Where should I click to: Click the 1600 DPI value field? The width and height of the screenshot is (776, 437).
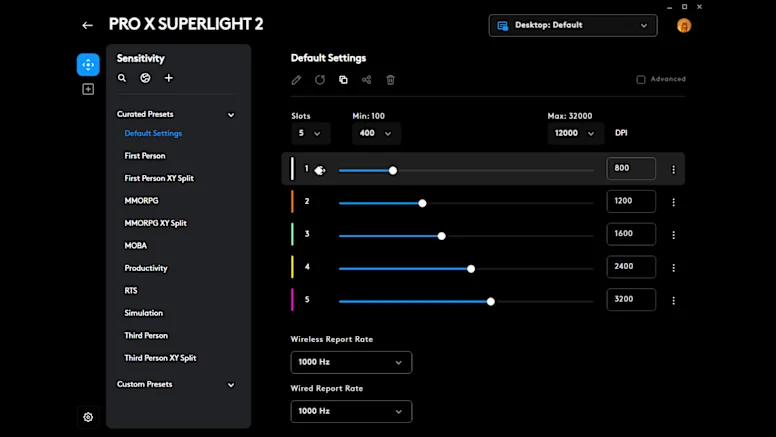click(631, 234)
